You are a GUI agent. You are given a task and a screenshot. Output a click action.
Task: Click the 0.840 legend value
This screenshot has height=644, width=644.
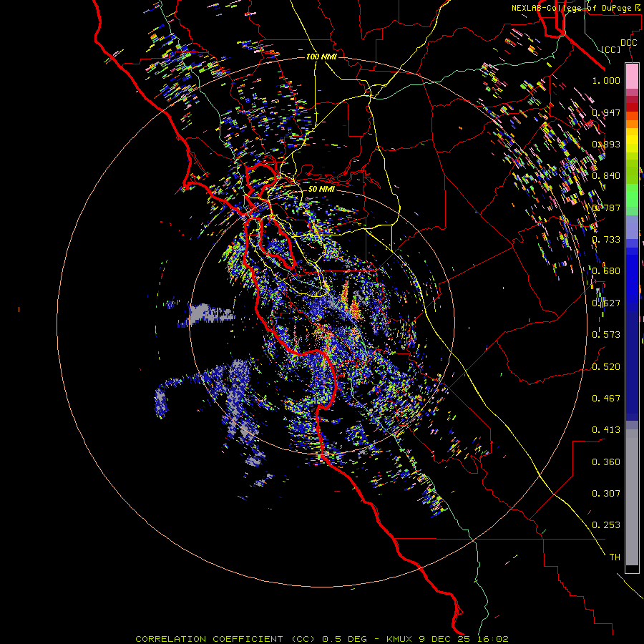(x=606, y=176)
